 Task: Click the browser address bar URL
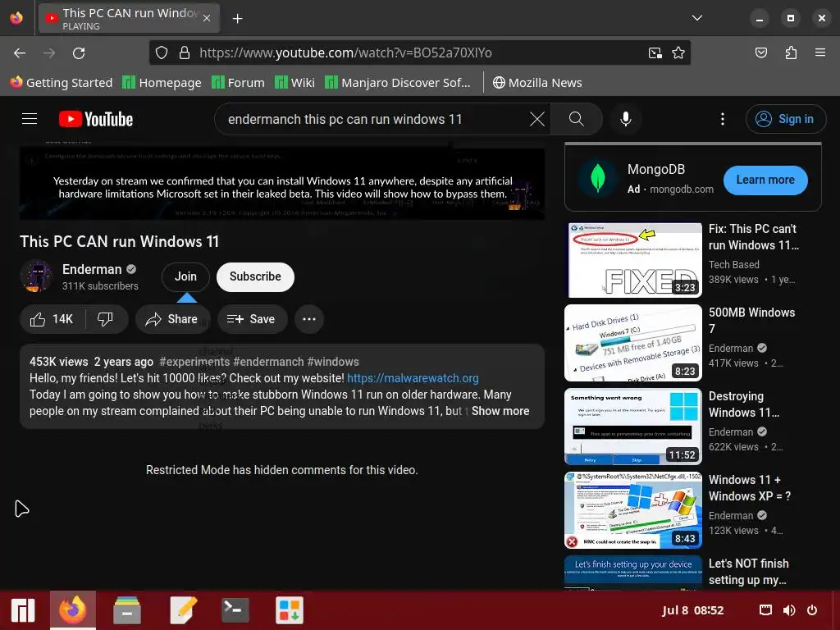(345, 53)
